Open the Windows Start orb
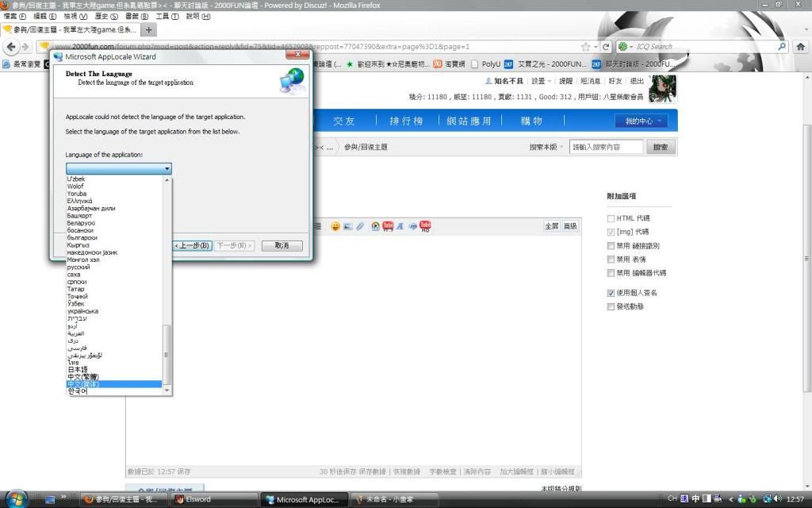This screenshot has height=508, width=812. [16, 498]
